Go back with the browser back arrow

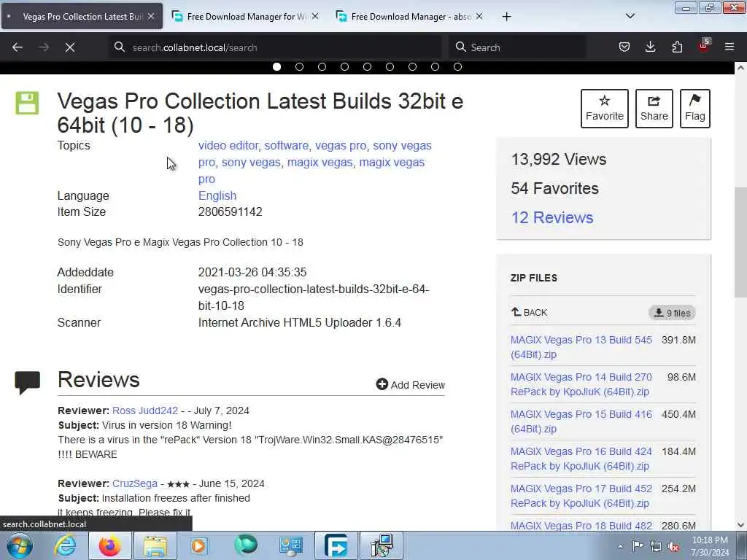[x=18, y=47]
